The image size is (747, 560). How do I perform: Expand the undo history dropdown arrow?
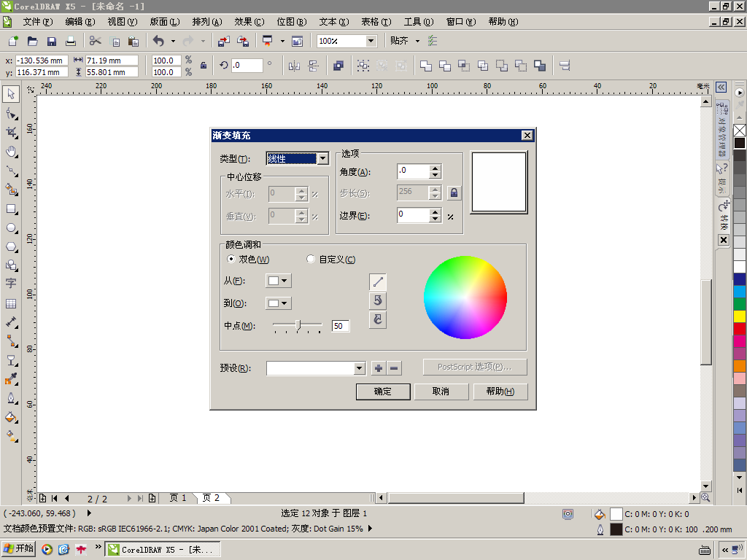click(173, 41)
